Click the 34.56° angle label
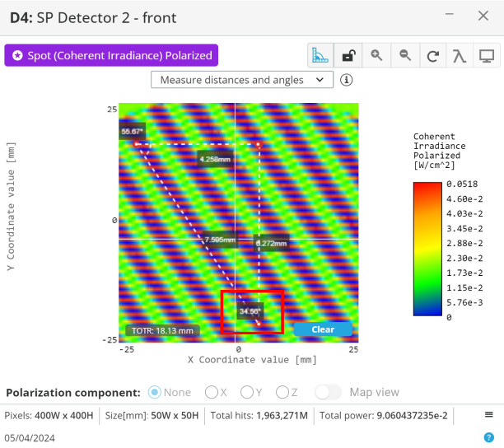Viewport: 504px width, 448px height. tap(250, 311)
